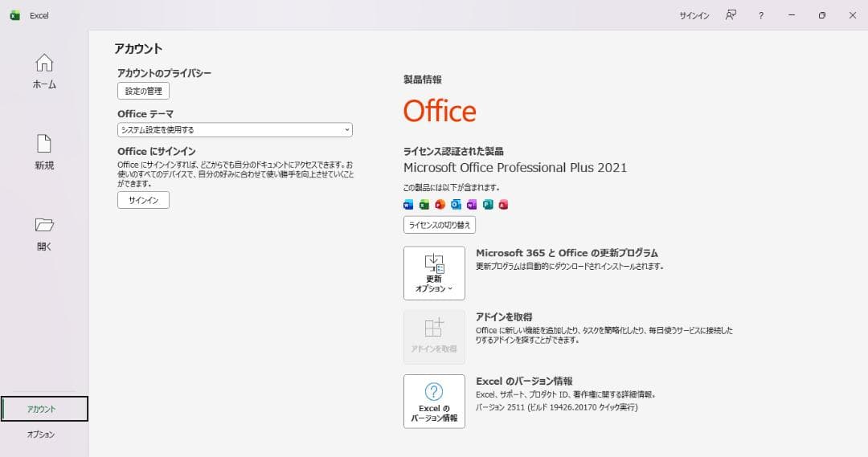This screenshot has width=868, height=457.
Task: Restore down the Excel window
Action: point(822,15)
